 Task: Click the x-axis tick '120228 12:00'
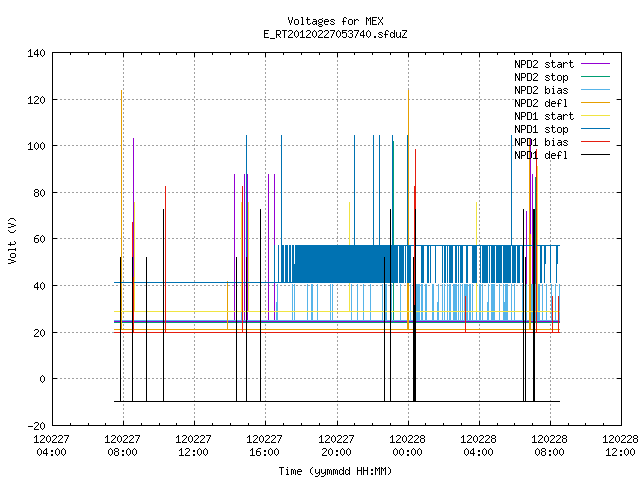[620, 446]
